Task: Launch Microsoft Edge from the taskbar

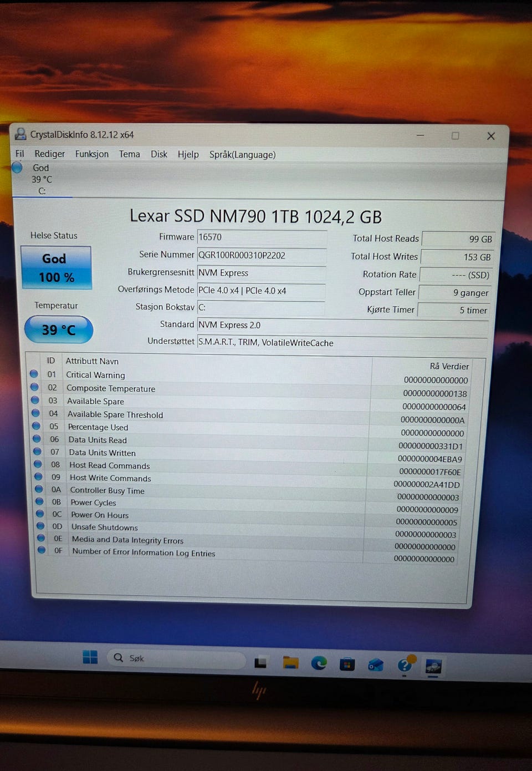Action: (x=319, y=663)
